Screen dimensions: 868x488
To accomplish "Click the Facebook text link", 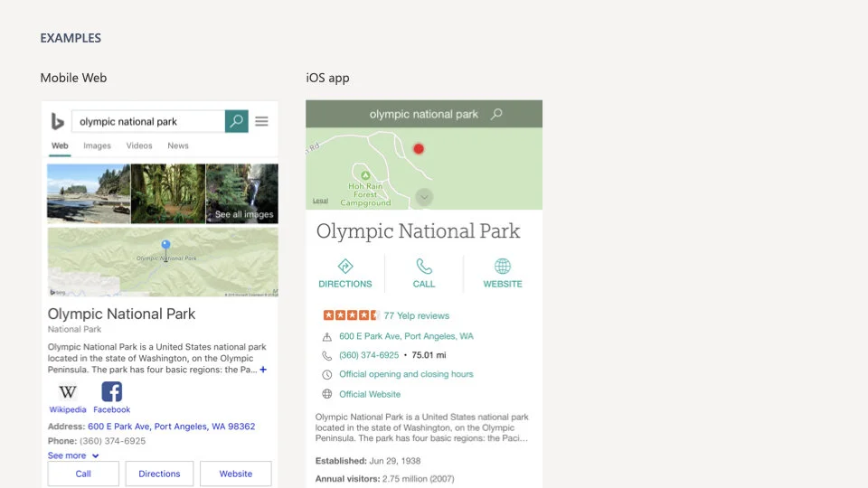I will click(x=112, y=409).
